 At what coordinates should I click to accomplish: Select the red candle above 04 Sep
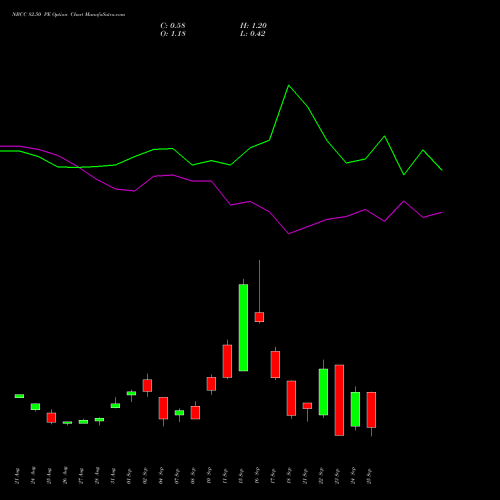(163, 408)
